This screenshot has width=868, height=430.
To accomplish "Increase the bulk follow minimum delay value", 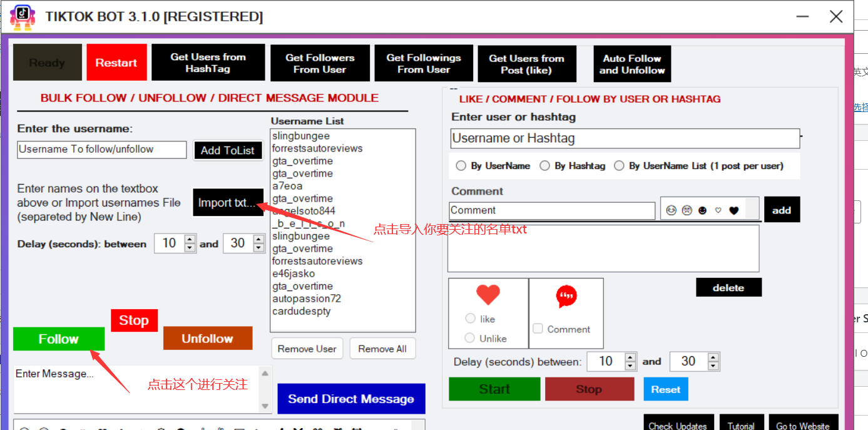I will pos(190,239).
